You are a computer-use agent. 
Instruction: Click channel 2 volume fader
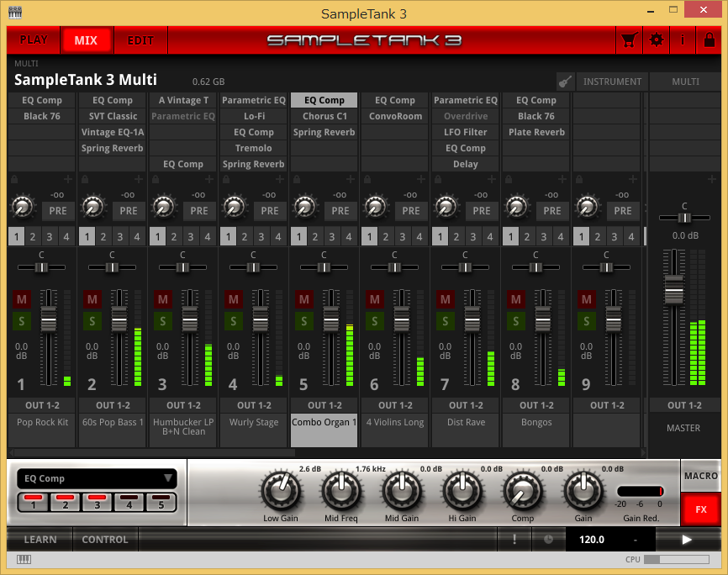coord(119,319)
